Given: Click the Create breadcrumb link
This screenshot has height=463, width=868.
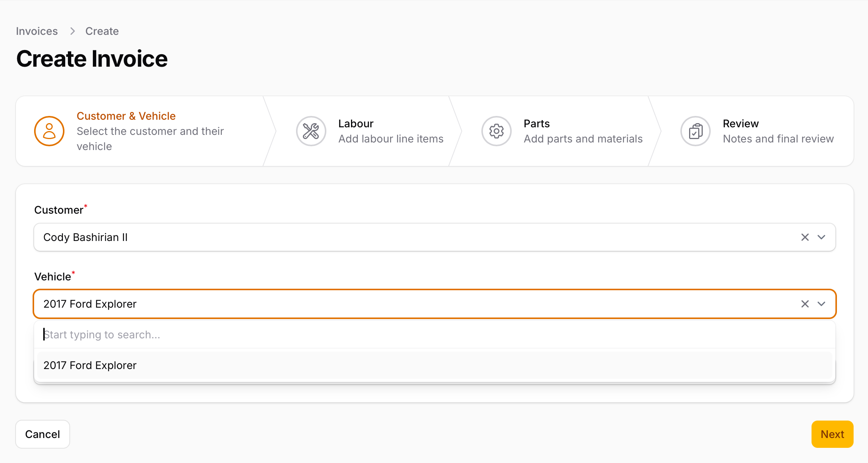Looking at the screenshot, I should 102,31.
